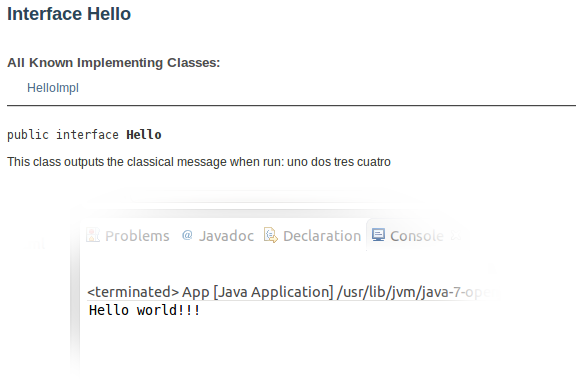Switch to the Problems tab
The width and height of the screenshot is (576, 380).
point(137,236)
